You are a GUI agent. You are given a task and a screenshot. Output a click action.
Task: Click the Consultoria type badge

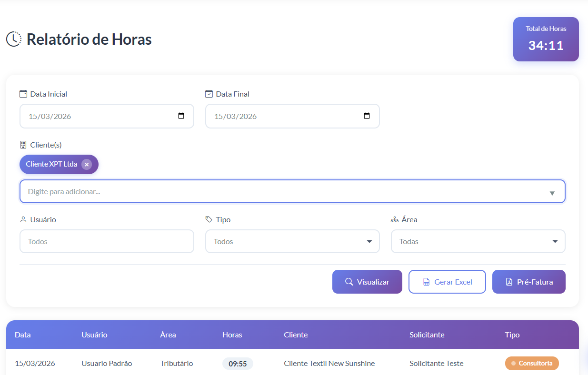point(531,363)
